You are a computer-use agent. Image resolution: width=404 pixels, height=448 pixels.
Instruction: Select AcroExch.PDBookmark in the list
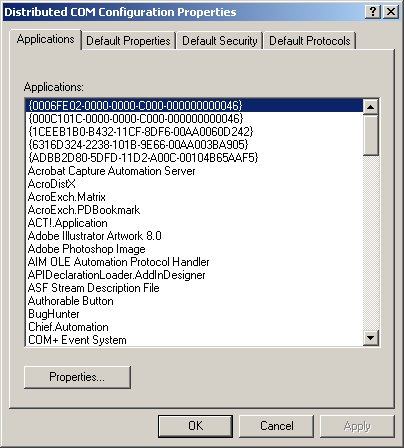pyautogui.click(x=194, y=210)
